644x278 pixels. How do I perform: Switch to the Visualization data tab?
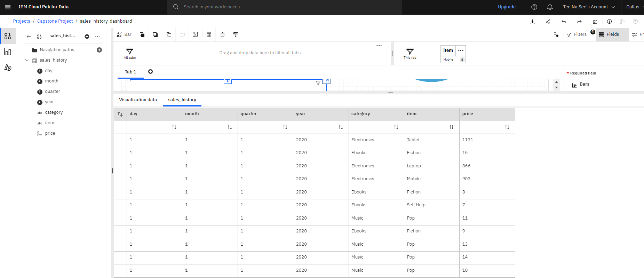pos(138,100)
